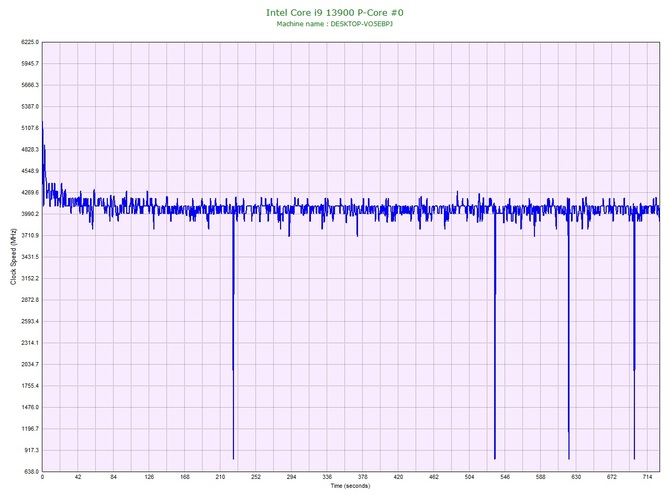Click the x-axis tick label '252'
The height and width of the screenshot is (503, 670).
(256, 477)
